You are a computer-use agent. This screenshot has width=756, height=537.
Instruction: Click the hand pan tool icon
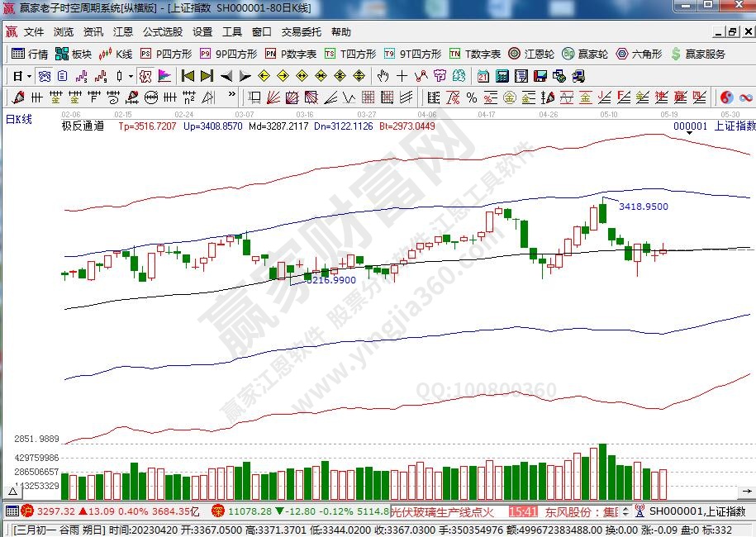(383, 76)
